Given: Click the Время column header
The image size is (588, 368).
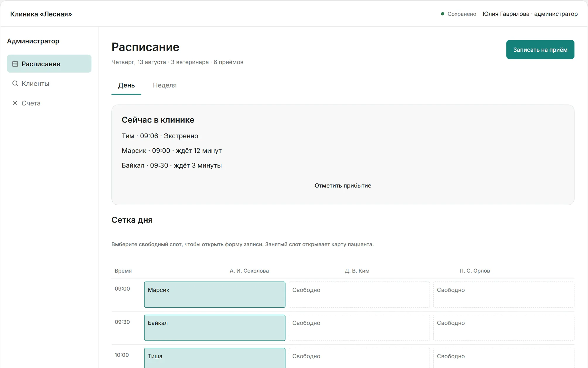Looking at the screenshot, I should click(123, 271).
